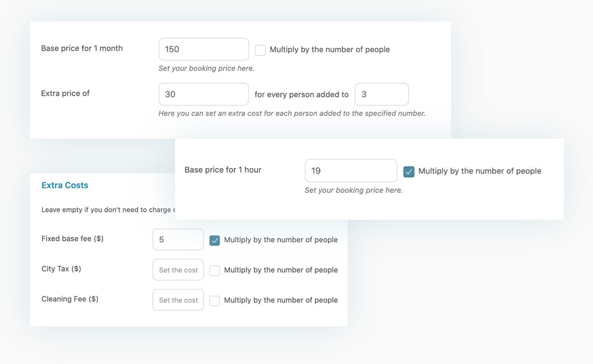Click the City Tax ($) label

tap(61, 269)
